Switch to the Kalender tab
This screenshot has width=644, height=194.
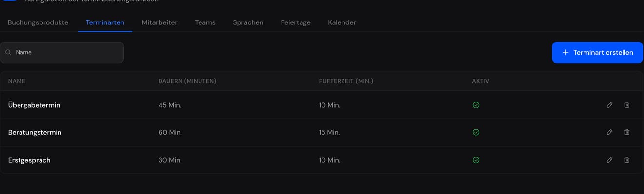[x=342, y=22]
